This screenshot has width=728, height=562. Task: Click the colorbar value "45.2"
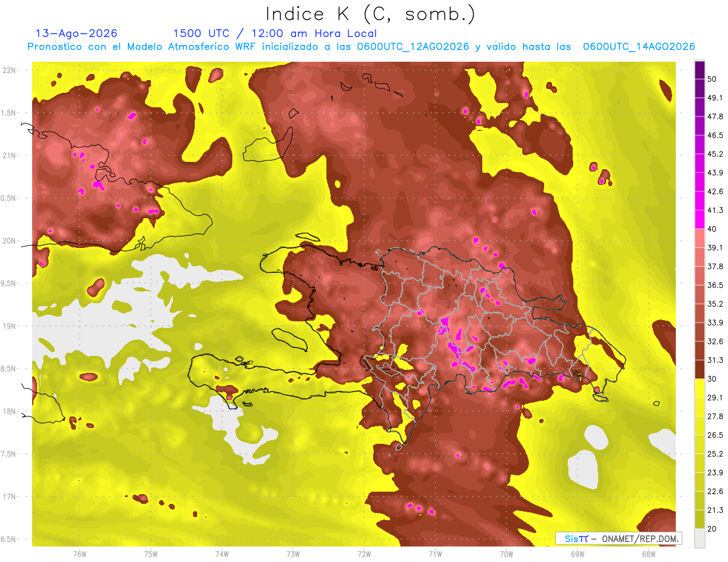pos(715,154)
